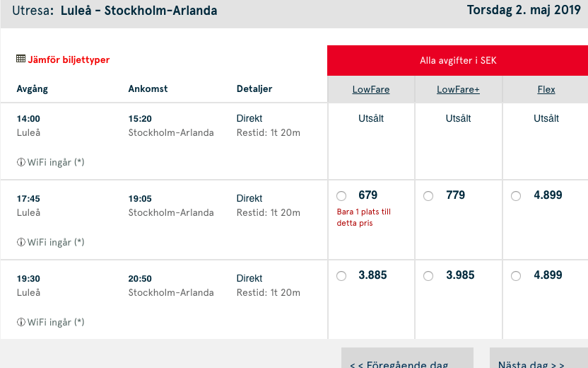Click the red Alla avgifter i SEK banner
This screenshot has height=368, width=588.
pyautogui.click(x=458, y=61)
